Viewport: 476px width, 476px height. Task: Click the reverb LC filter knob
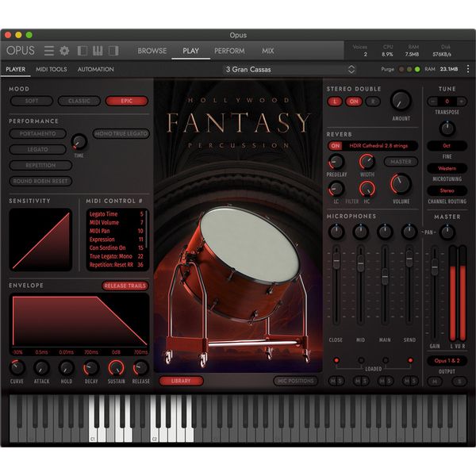(x=336, y=189)
